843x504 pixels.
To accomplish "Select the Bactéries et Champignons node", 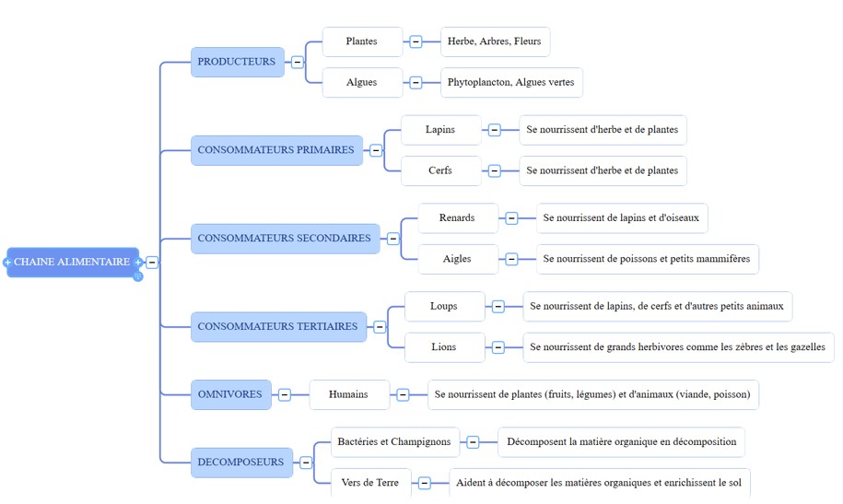I will click(394, 441).
